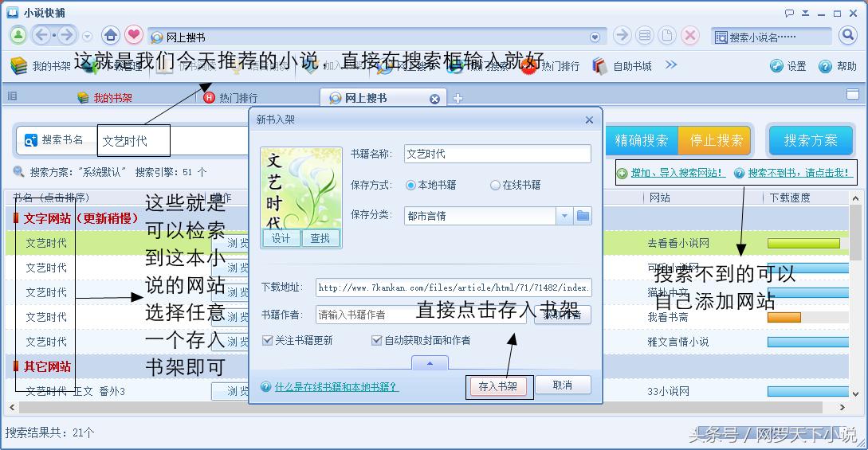Open 设置 settings
Screen dimensions: 868x450
787,66
